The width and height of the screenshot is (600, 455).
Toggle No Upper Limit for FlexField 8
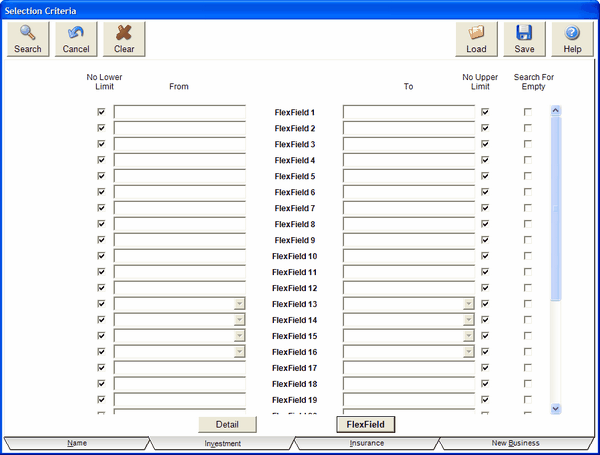tap(485, 223)
